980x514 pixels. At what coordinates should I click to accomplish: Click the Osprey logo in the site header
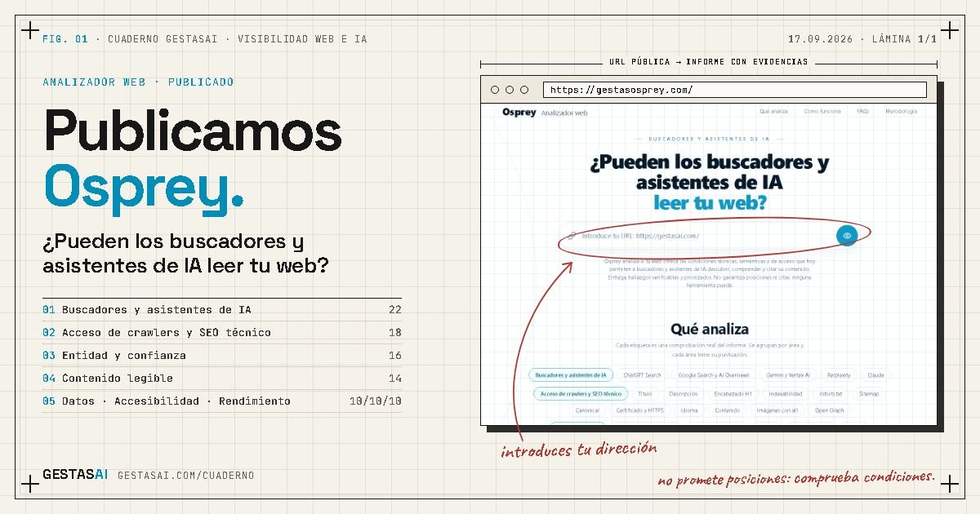519,113
